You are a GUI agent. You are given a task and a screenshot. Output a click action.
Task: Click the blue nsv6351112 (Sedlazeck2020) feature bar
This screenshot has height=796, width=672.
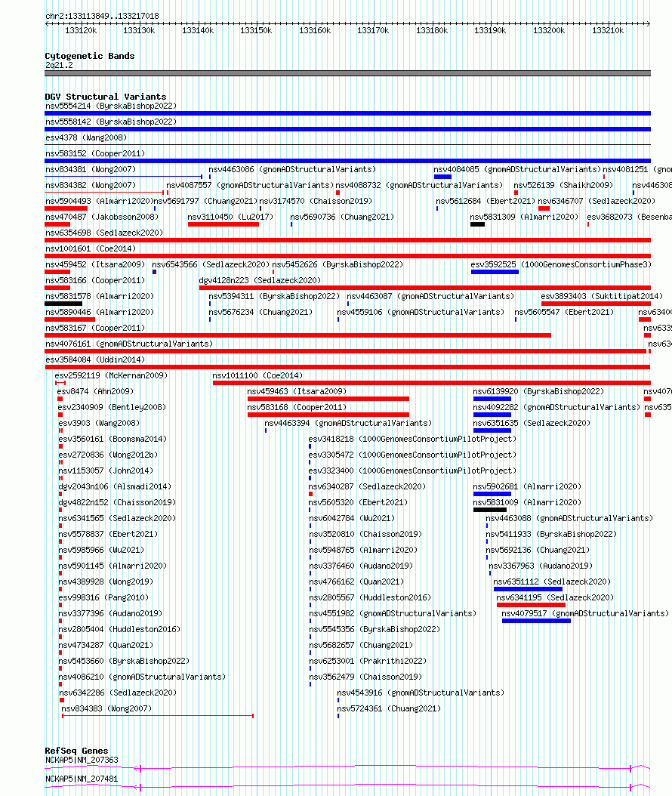pos(528,589)
